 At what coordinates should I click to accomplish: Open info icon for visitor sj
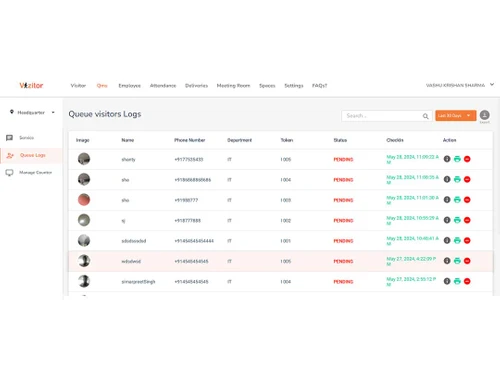click(447, 220)
